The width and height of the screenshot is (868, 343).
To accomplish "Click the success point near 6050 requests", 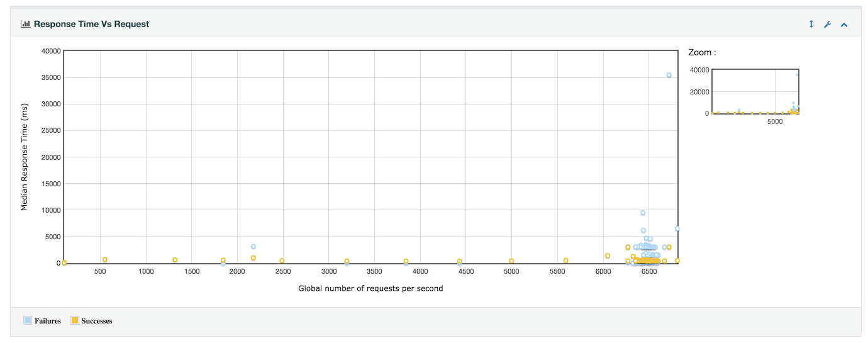I will (x=608, y=256).
